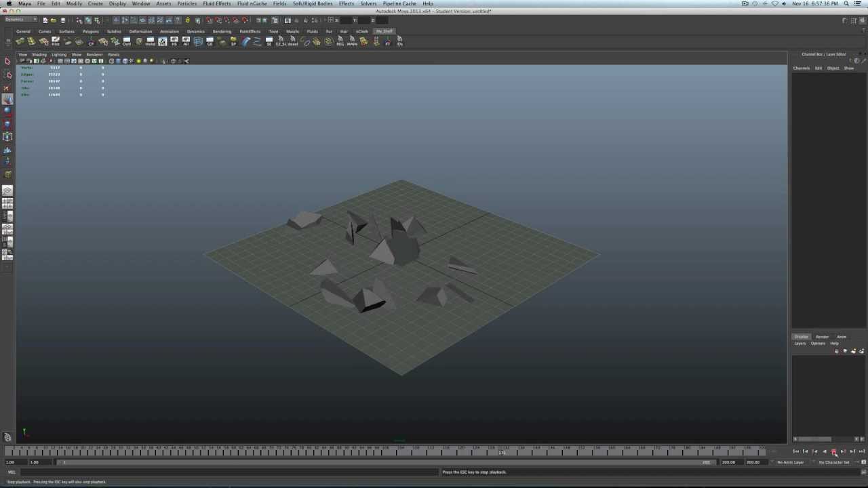Viewport: 868px width, 488px height.
Task: Click the New Scene icon in status line
Action: pyautogui.click(x=45, y=20)
